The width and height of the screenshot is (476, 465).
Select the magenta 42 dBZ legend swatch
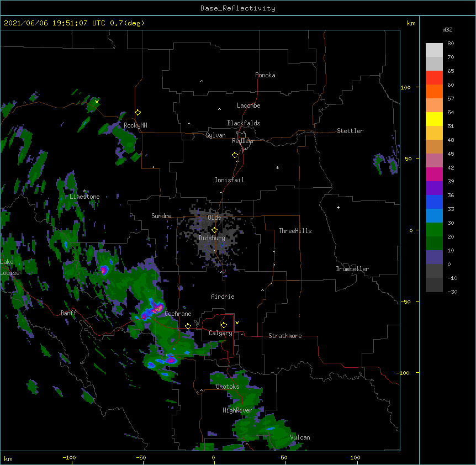pos(434,174)
